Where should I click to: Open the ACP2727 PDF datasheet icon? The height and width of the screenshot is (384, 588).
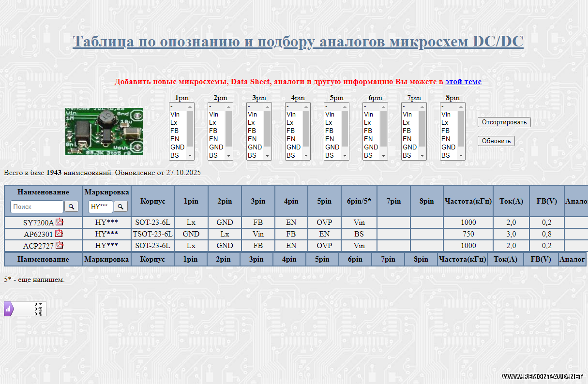60,245
